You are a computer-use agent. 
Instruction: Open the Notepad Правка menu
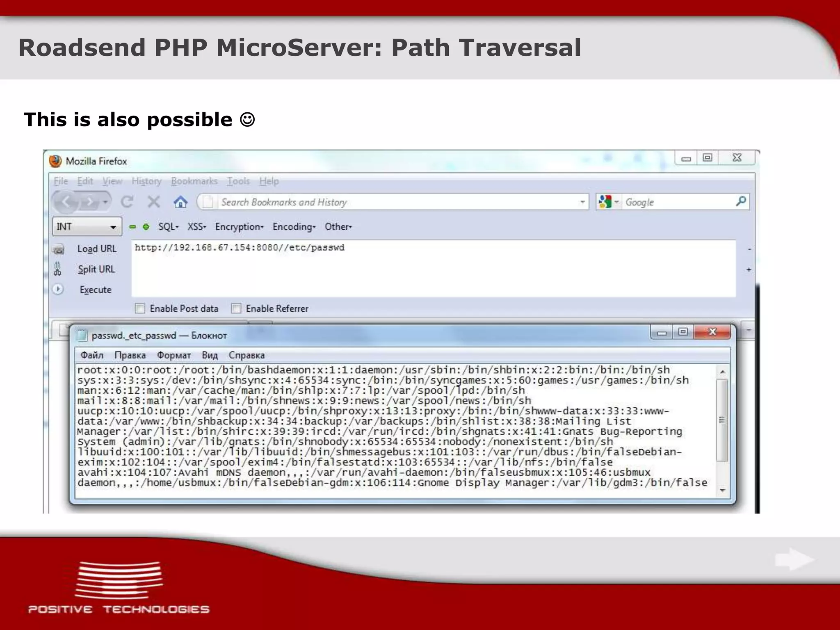[130, 355]
